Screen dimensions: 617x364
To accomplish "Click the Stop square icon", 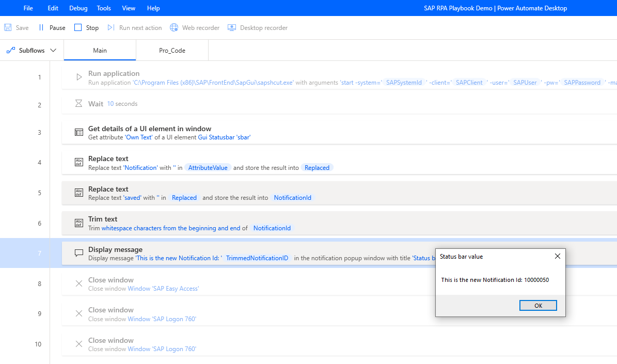I will pos(78,27).
